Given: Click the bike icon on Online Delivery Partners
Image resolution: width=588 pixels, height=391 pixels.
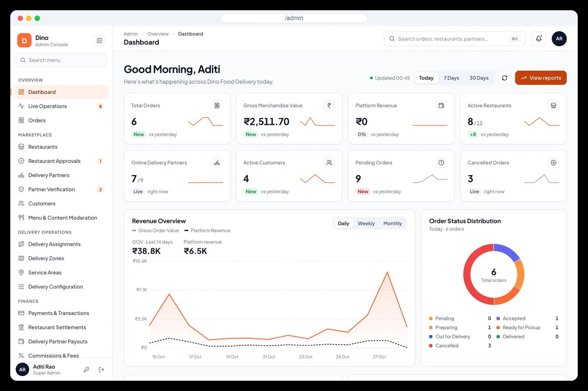Looking at the screenshot, I should point(217,163).
